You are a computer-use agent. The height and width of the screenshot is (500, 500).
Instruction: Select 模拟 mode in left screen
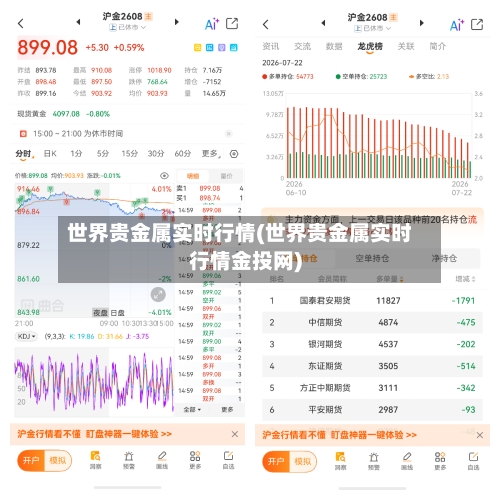tap(58, 460)
